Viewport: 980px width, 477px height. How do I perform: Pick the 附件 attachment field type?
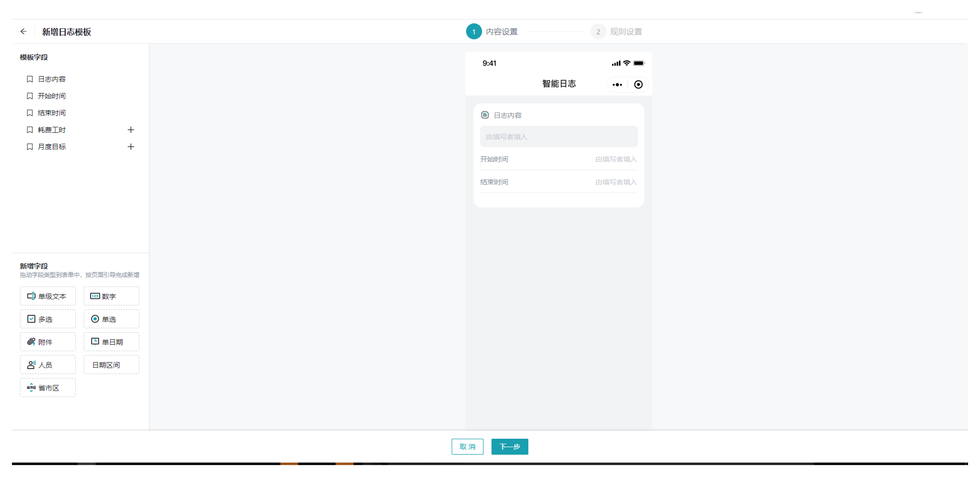pos(48,342)
